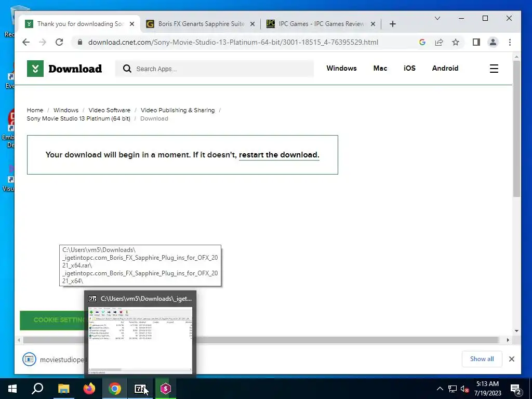This screenshot has height=399, width=532.
Task: Click the scroll-down arrow of page scrollbar
Action: [516, 331]
